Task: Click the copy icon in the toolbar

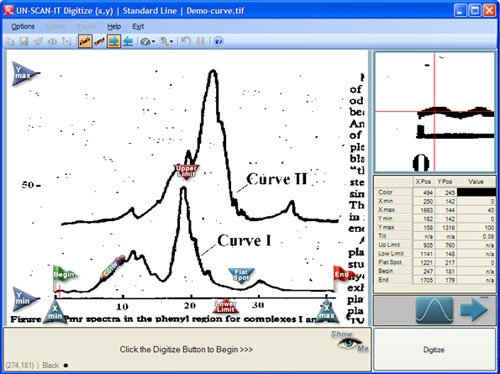Action: (11, 42)
